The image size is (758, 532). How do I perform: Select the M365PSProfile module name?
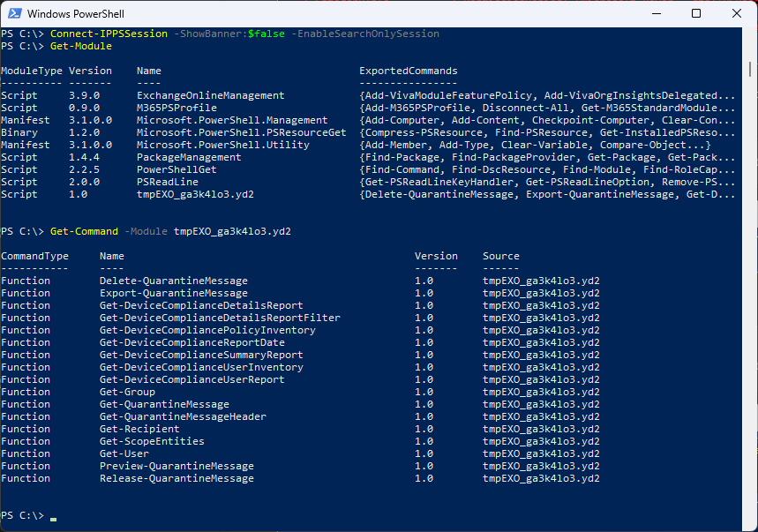point(177,109)
